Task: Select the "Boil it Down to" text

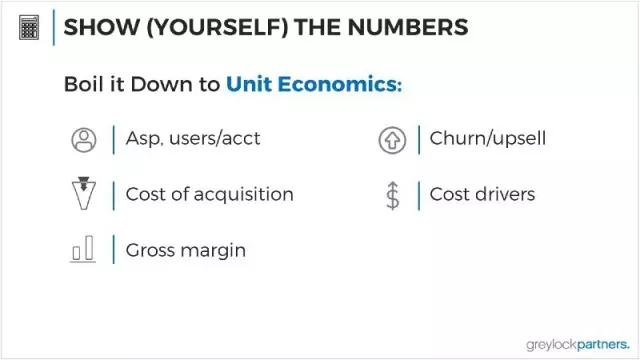Action: (142, 84)
